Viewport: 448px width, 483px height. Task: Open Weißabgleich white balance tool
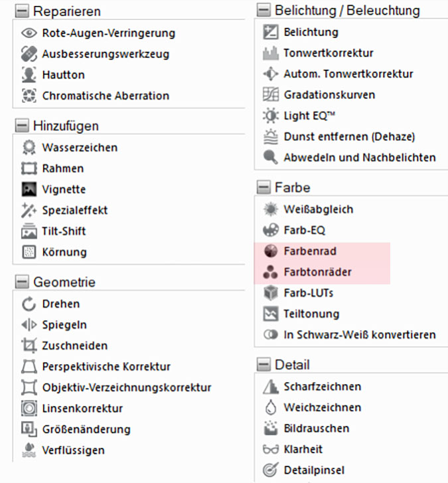coord(318,210)
